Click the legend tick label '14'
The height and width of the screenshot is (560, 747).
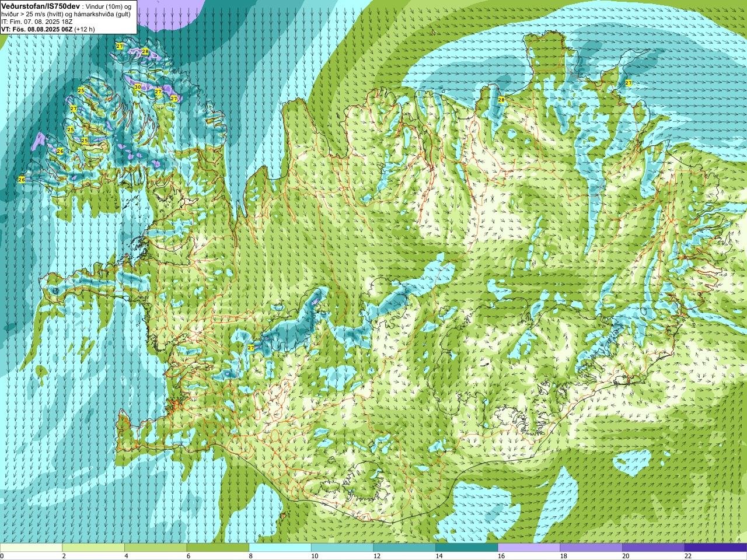[x=439, y=556]
